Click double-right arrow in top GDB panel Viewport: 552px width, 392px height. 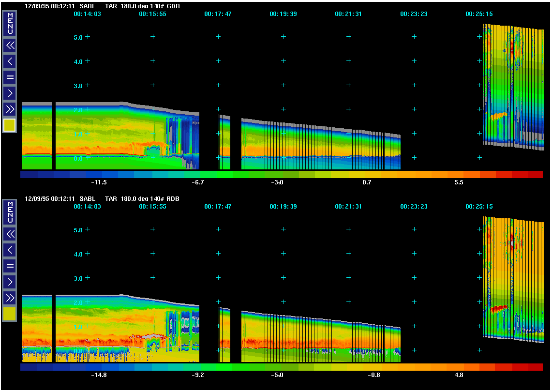pyautogui.click(x=10, y=108)
